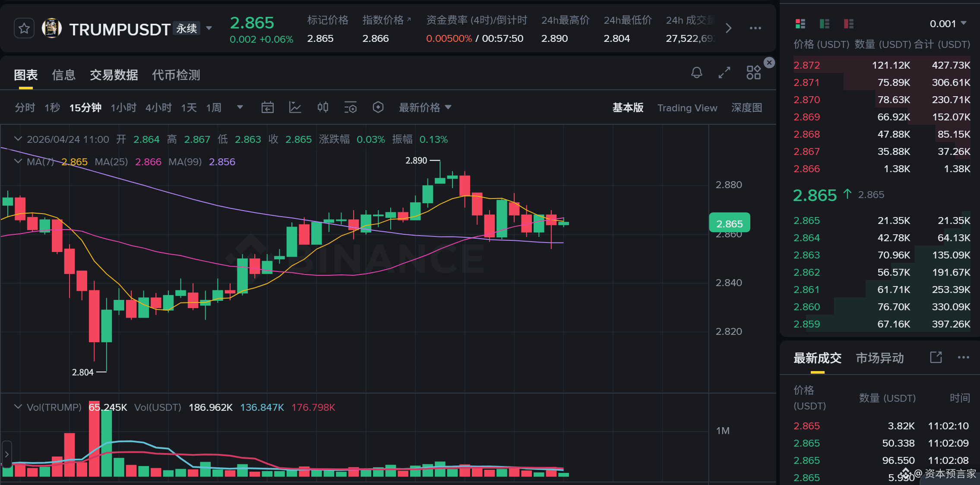
Task: Click the 0.00500% funding rate value
Action: pos(449,38)
